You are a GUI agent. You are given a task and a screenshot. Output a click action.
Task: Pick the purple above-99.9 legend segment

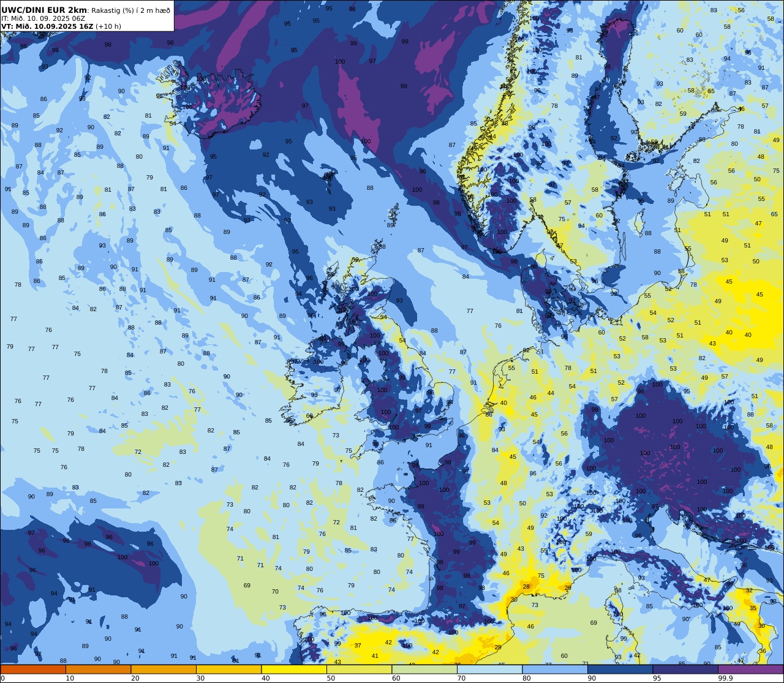(x=750, y=669)
